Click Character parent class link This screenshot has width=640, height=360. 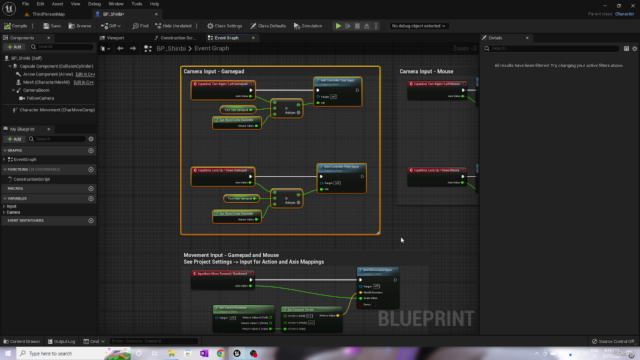(x=624, y=14)
